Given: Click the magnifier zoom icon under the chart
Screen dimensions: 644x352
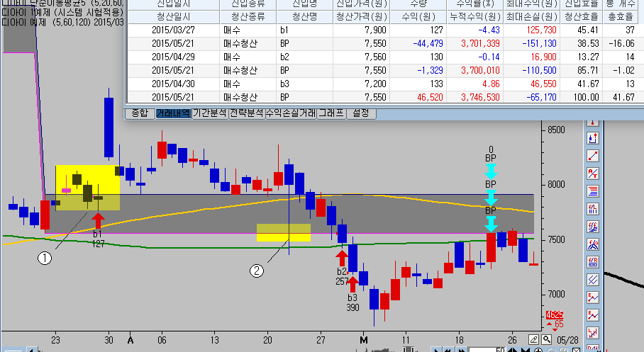Looking at the screenshot, I should click(546, 340).
